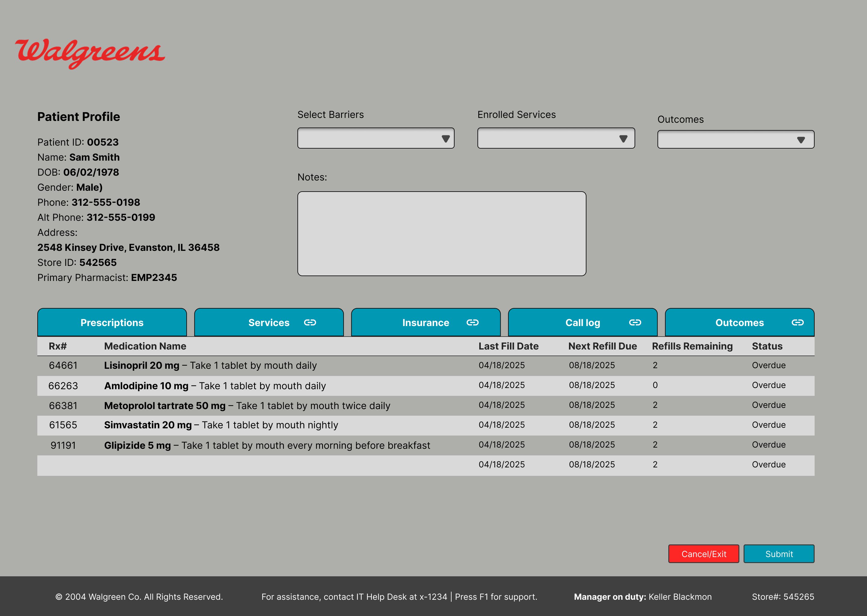This screenshot has width=867, height=616.
Task: Select the Amlodipine 10 mg row
Action: click(266, 385)
